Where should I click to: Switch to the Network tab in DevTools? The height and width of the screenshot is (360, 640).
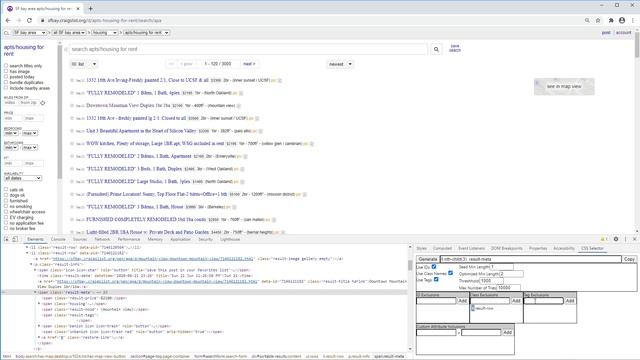point(102,239)
